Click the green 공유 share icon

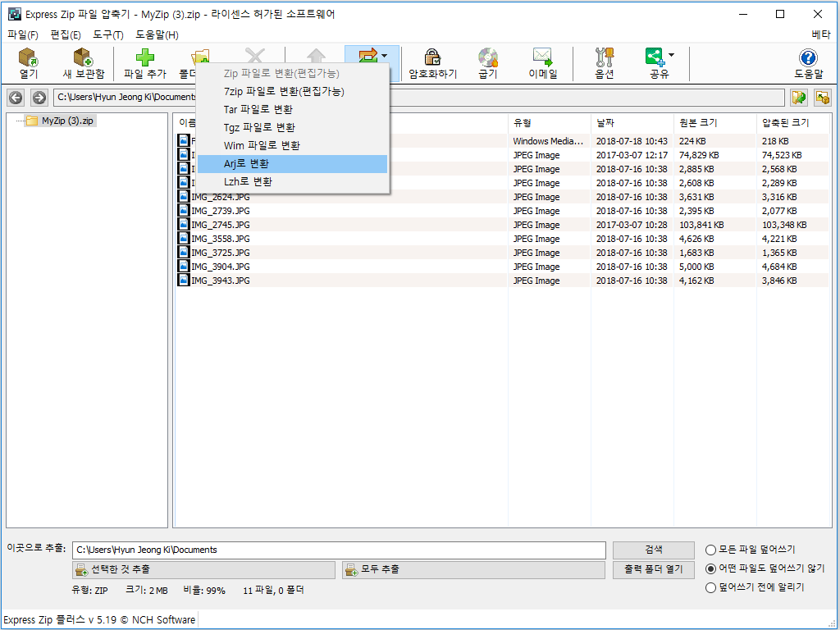point(655,57)
